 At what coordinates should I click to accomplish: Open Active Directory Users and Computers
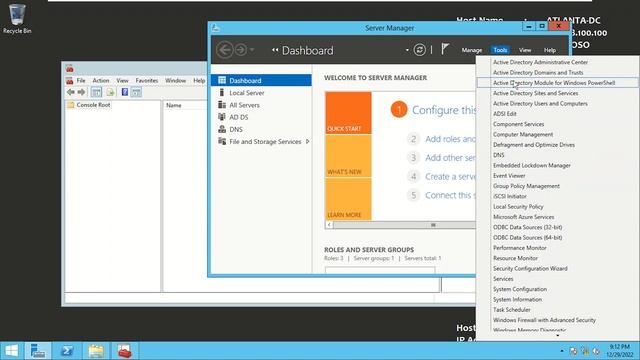(540, 103)
